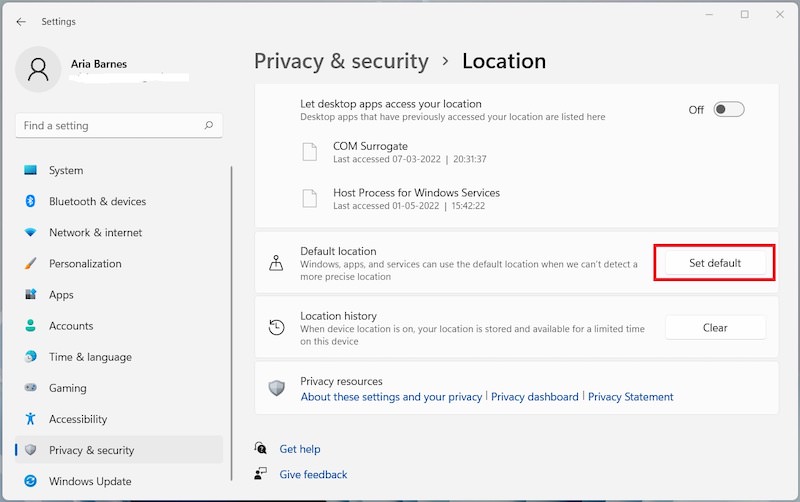The image size is (800, 502).
Task: Toggle desktop apps location access switch
Action: [x=729, y=109]
